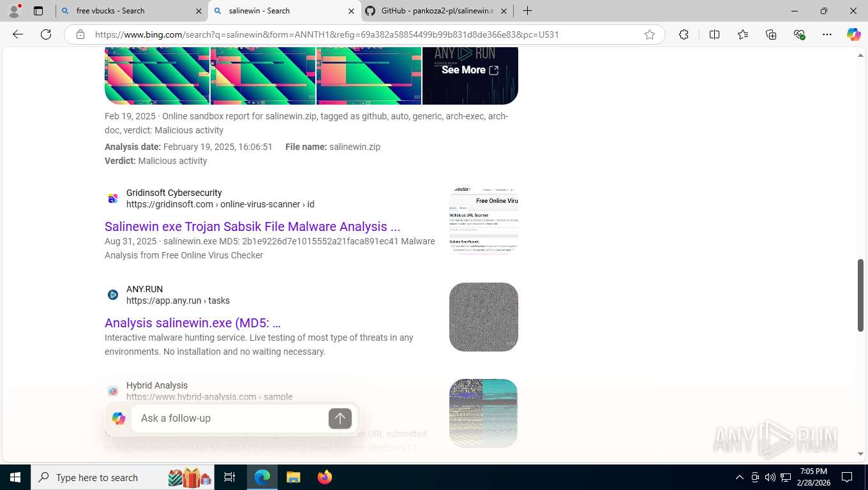Screen dimensions: 868x490
Task: Click the app.any.run tasks breadcrumb URL
Action: coord(178,301)
